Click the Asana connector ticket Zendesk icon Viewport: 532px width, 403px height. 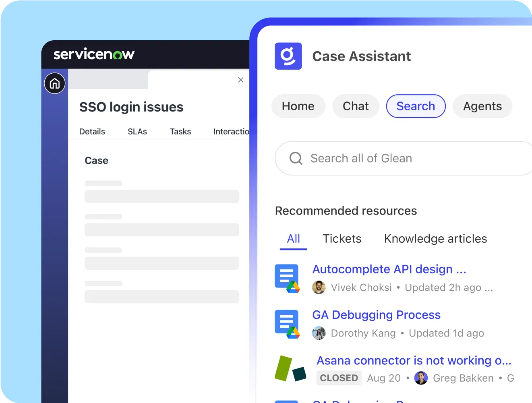click(x=290, y=368)
